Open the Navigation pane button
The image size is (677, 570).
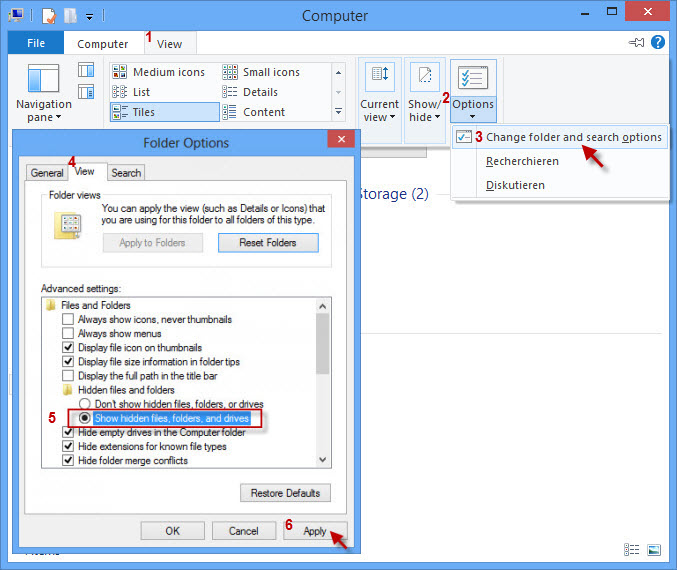(x=44, y=93)
